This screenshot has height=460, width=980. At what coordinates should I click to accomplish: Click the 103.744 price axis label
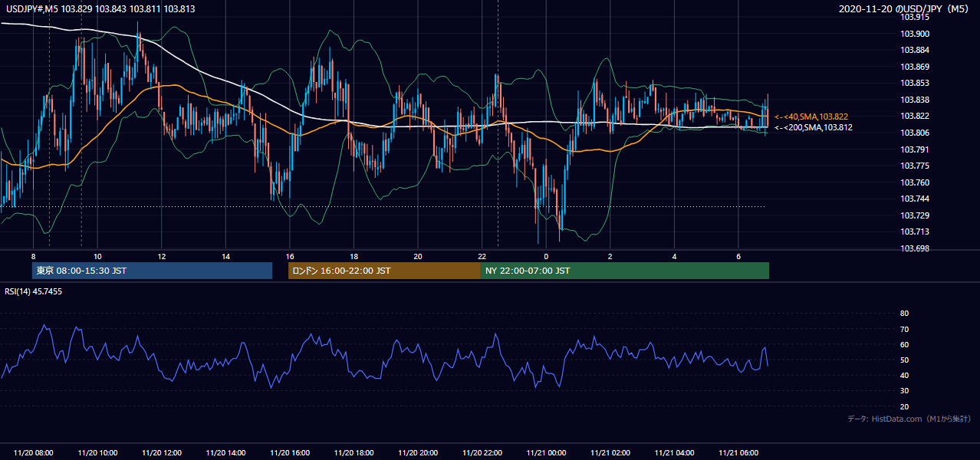pos(915,199)
